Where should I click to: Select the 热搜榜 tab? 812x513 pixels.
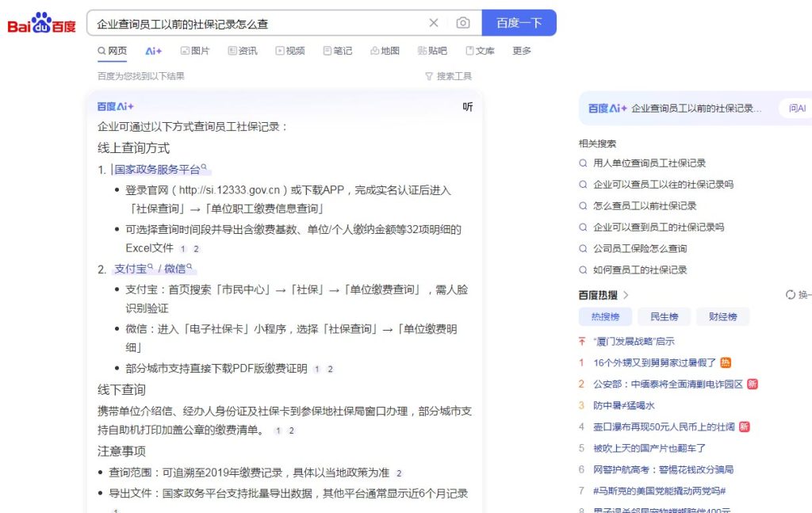tap(605, 317)
